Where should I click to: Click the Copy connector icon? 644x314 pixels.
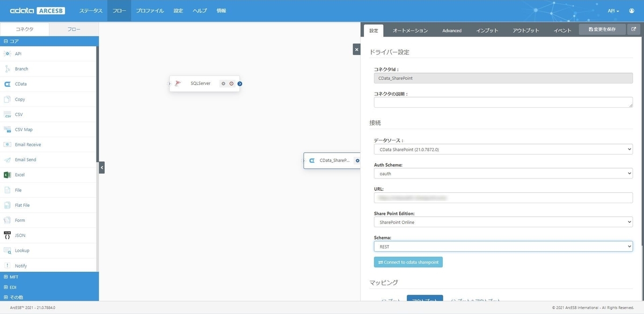pos(8,99)
